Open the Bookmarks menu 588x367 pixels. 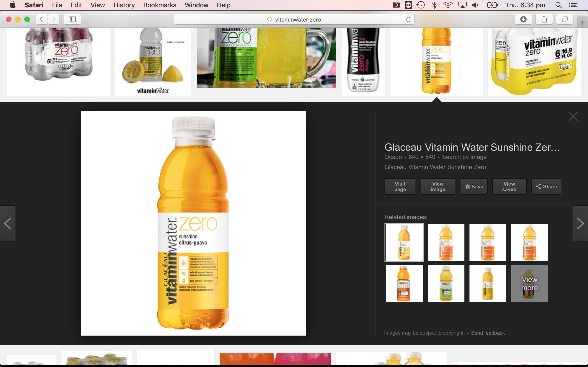(x=160, y=5)
